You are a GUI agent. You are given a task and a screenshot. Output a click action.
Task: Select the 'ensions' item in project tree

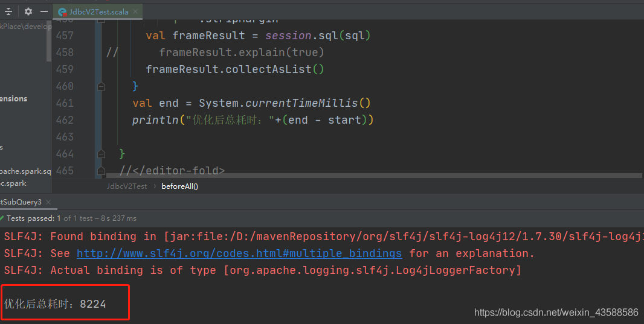[x=13, y=99]
